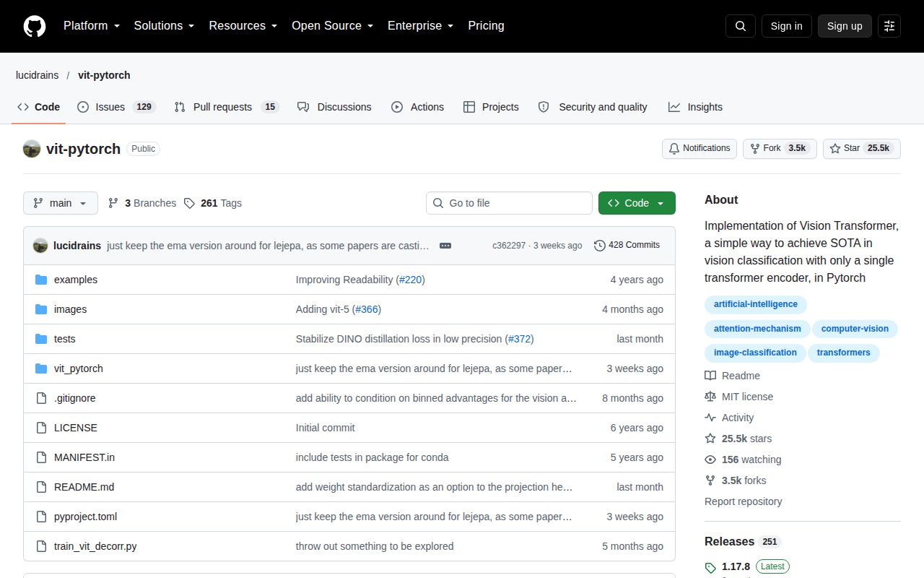The height and width of the screenshot is (578, 924).
Task: Expand the commit message ellipsis icon
Action: pos(445,246)
